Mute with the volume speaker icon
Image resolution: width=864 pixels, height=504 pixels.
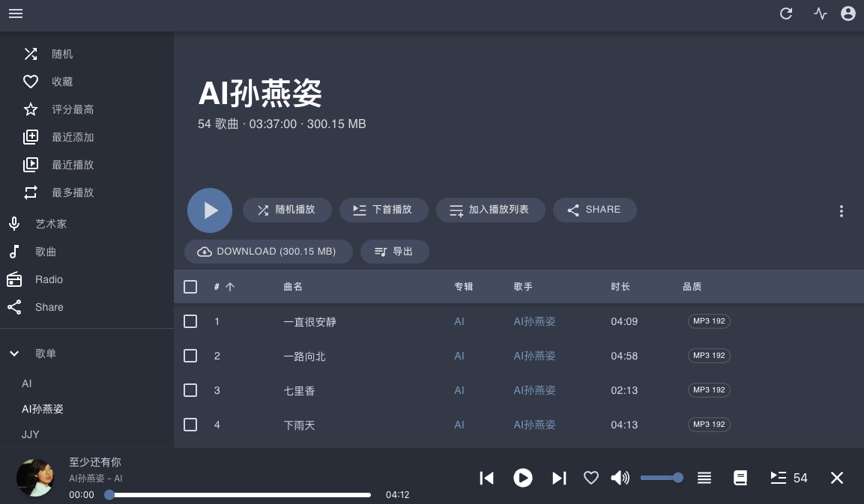tap(620, 478)
